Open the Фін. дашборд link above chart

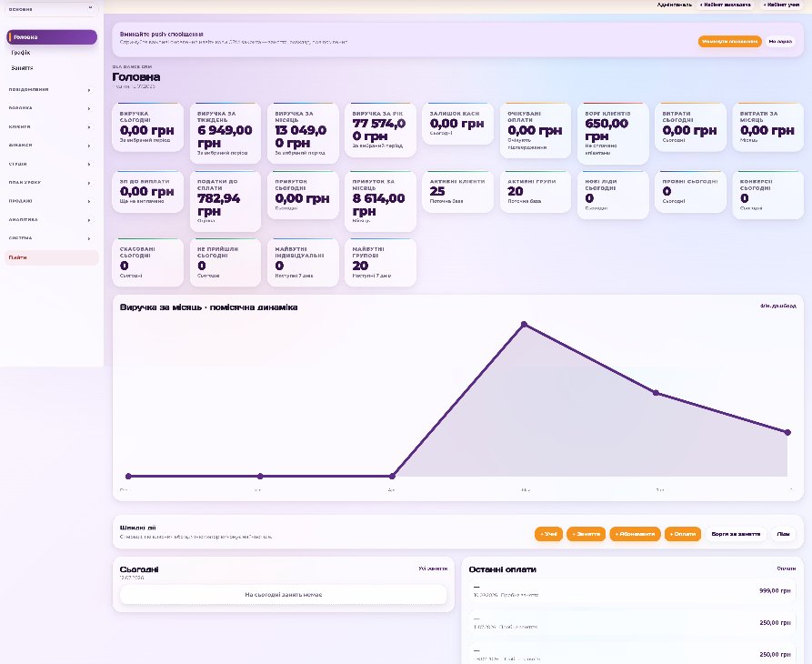[777, 307]
